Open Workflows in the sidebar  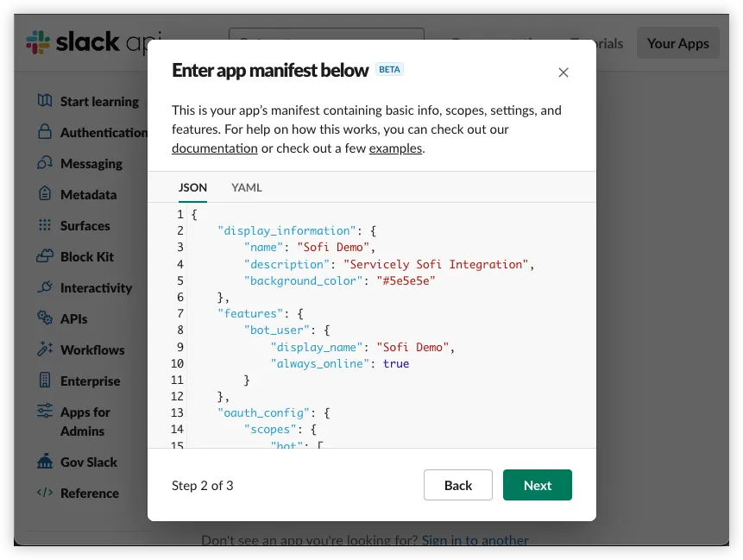pos(92,350)
